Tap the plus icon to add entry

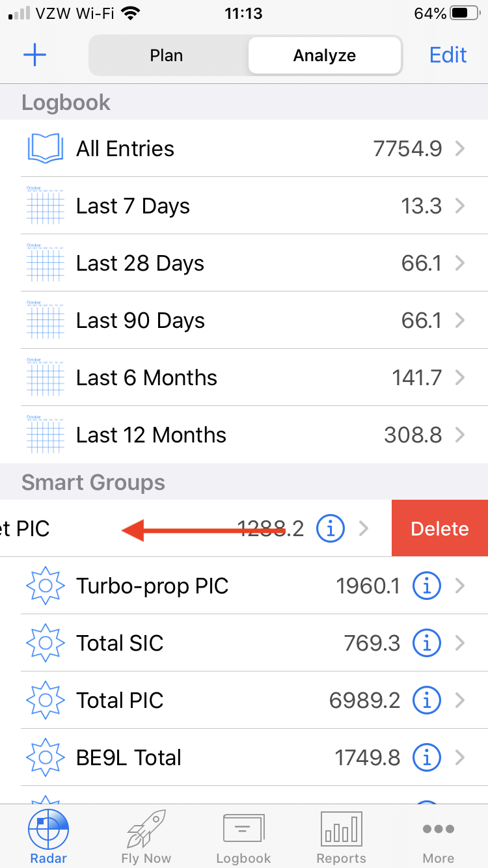[x=34, y=55]
